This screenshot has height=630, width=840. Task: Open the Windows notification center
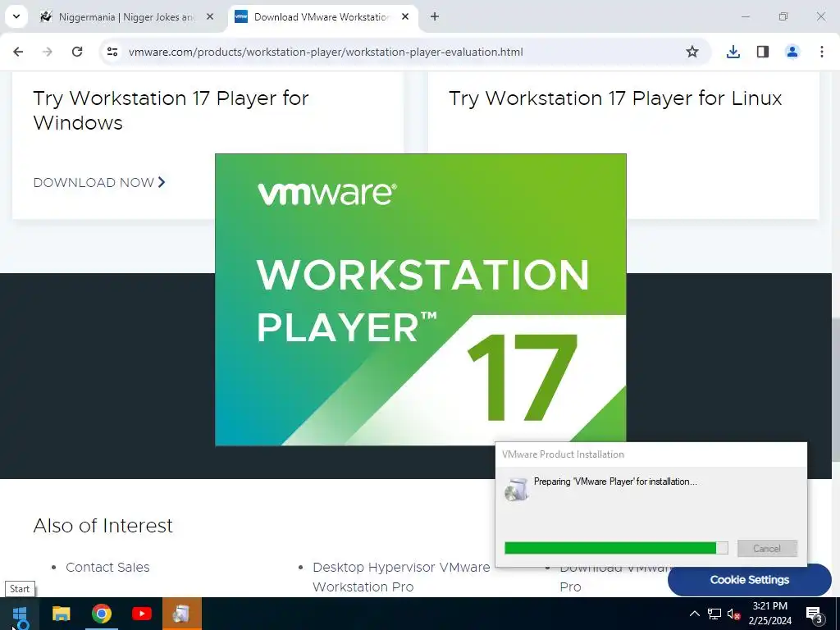(815, 614)
